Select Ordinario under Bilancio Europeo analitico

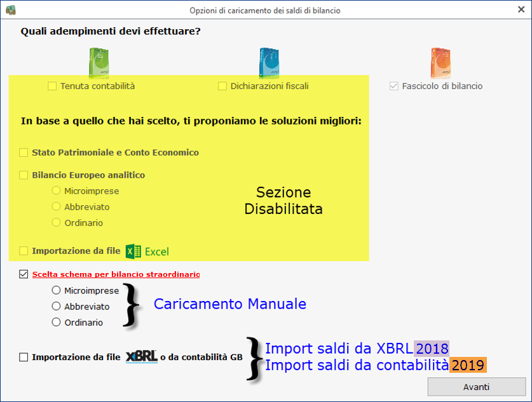(x=56, y=222)
